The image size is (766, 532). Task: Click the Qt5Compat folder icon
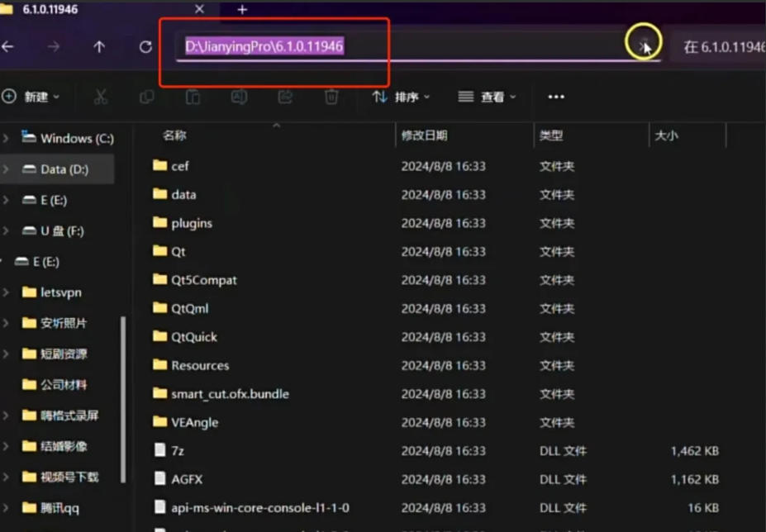(x=159, y=279)
